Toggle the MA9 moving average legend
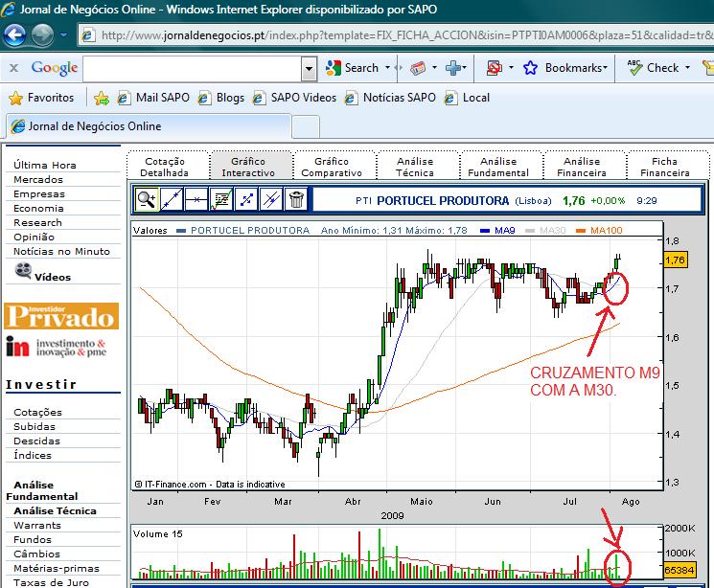The image size is (714, 588). click(497, 230)
